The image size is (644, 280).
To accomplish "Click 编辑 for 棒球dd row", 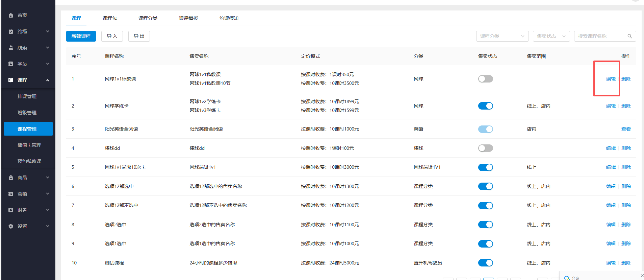I will point(611,148).
